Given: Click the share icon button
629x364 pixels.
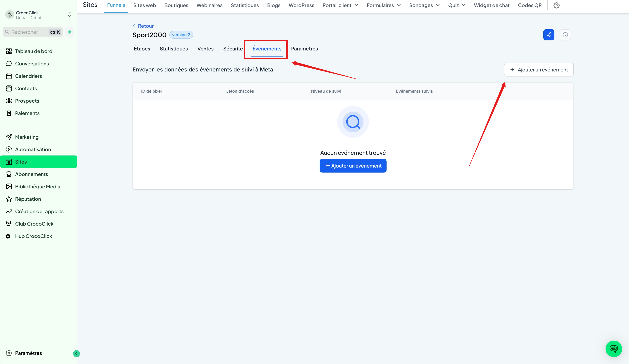Looking at the screenshot, I should click(x=549, y=35).
